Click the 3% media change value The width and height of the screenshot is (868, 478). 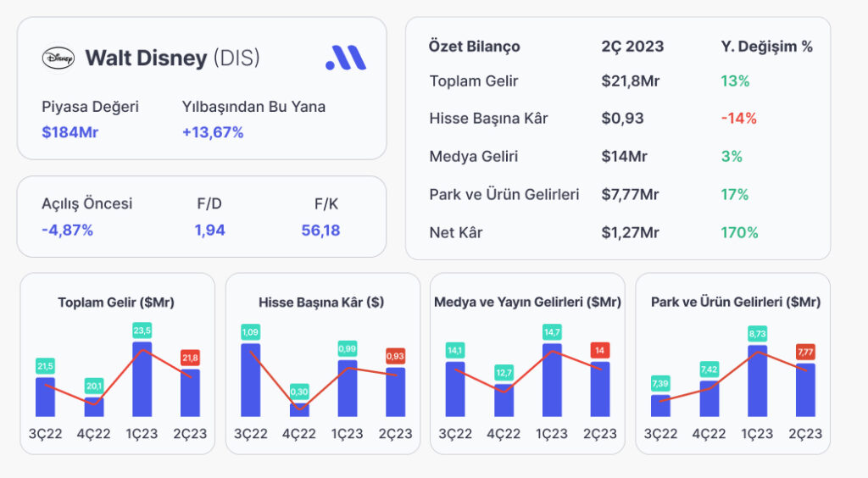(x=732, y=157)
